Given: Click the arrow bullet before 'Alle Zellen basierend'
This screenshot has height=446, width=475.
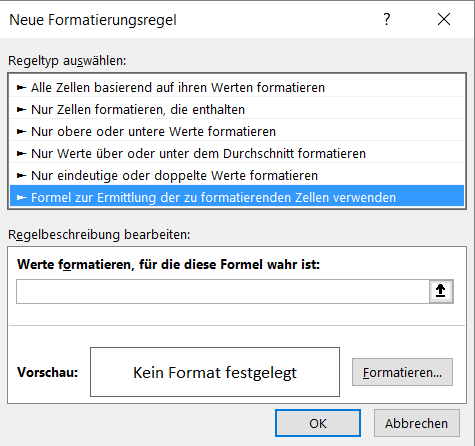Looking at the screenshot, I should pos(21,88).
